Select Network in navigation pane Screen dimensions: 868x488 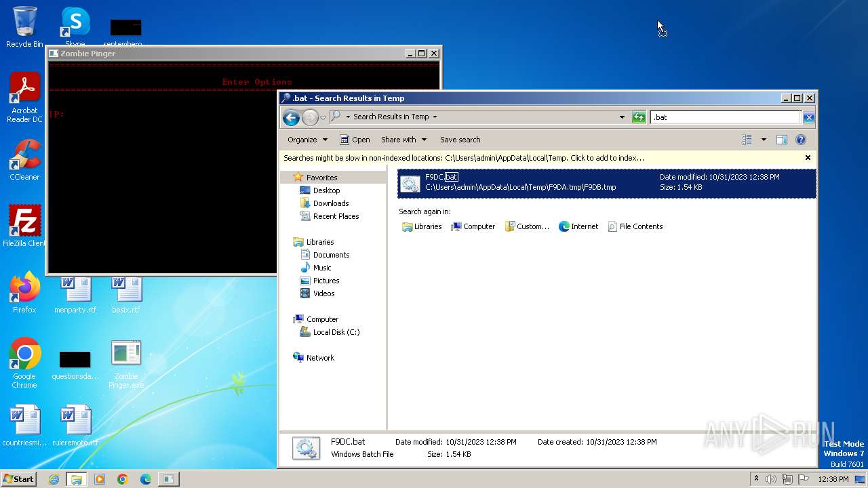[320, 358]
